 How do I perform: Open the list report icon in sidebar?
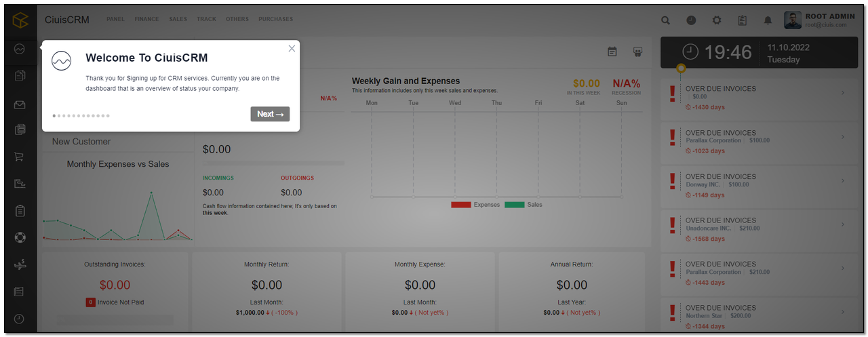(20, 292)
